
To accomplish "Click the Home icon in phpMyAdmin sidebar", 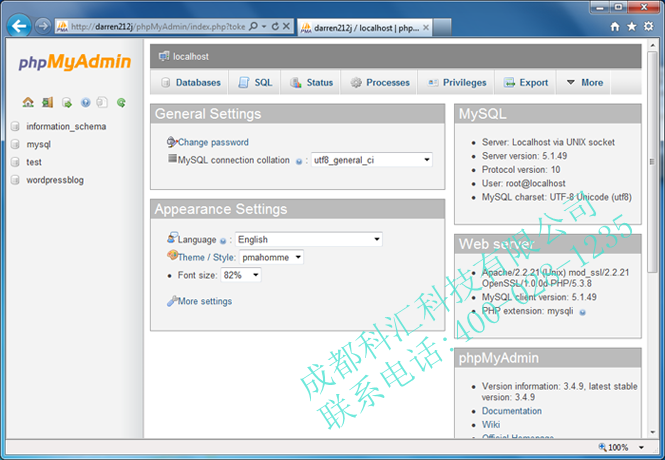I will coord(28,102).
